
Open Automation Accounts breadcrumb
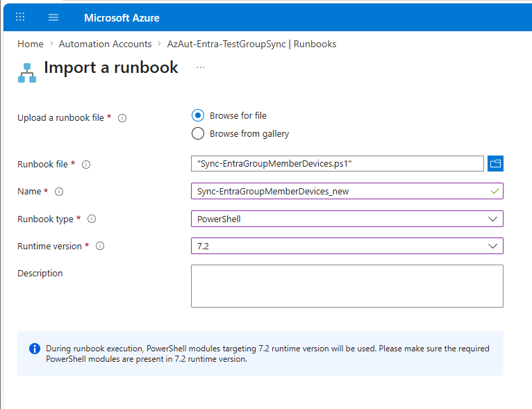click(105, 44)
